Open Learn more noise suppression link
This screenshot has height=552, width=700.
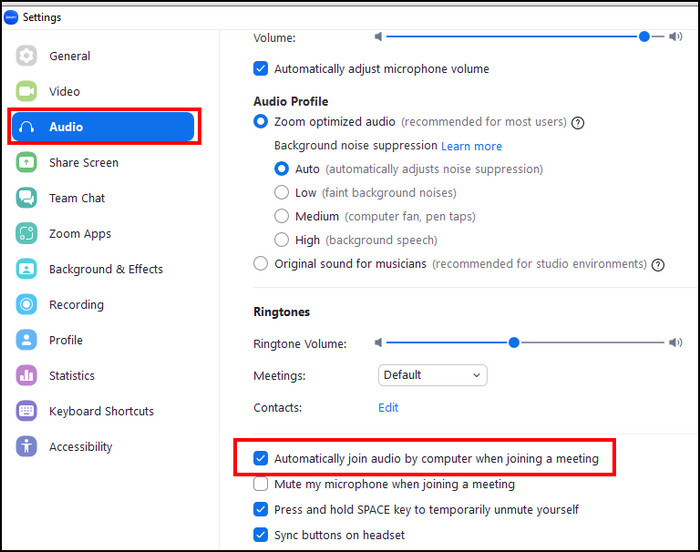[x=471, y=146]
